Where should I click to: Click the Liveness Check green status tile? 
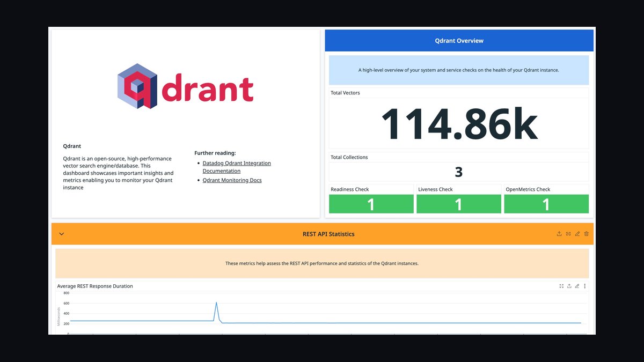tap(459, 204)
